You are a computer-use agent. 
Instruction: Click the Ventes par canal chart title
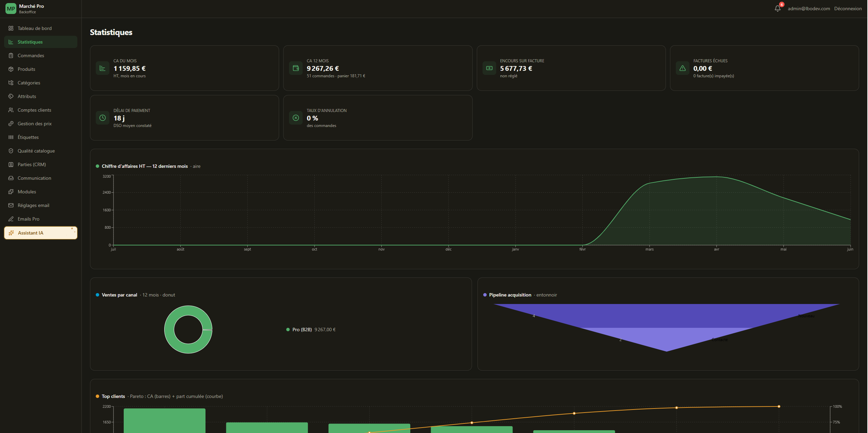tap(119, 295)
